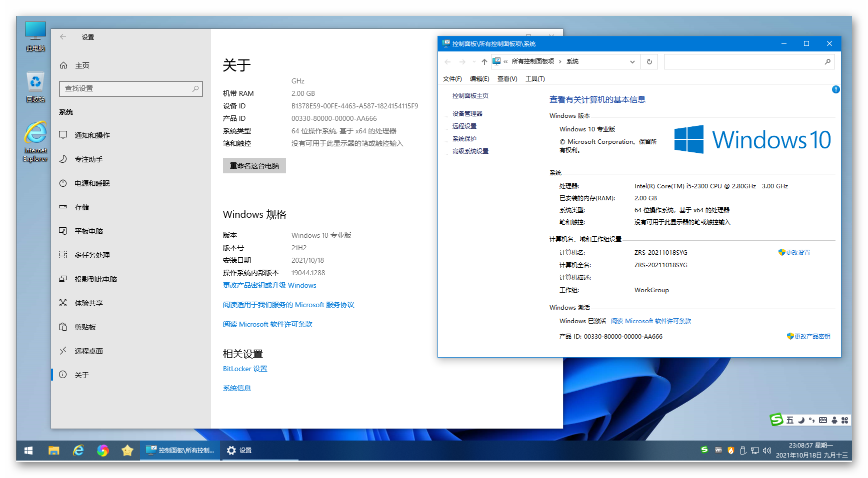Click 远程设置 link in Control Panel
Viewport: 868px width, 478px height.
pyautogui.click(x=464, y=126)
